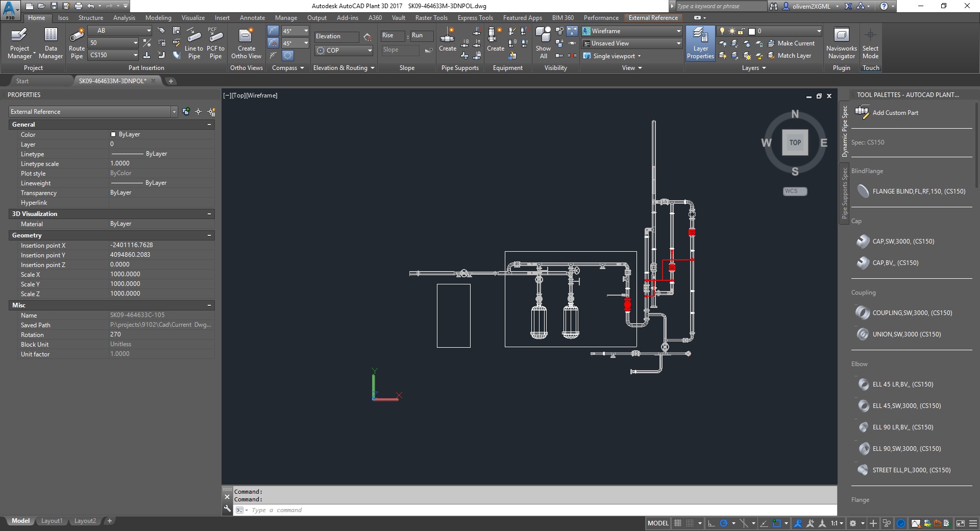Open the Layout1 tab
The width and height of the screenshot is (980, 531).
(52, 521)
